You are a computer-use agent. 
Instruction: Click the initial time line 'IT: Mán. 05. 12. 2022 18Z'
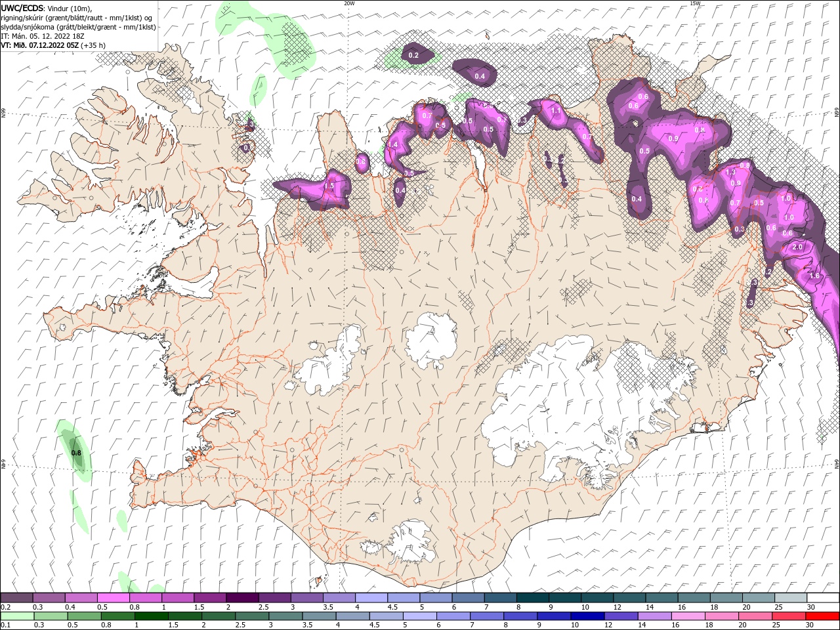pyautogui.click(x=43, y=36)
